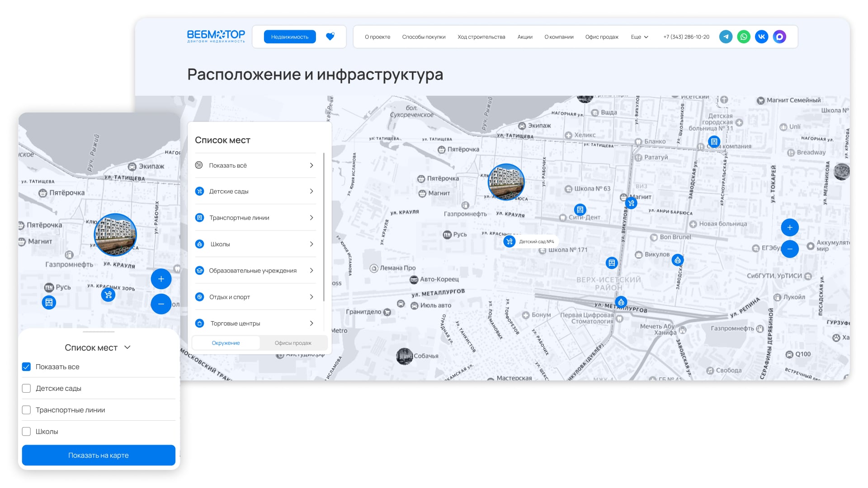Click Показать на карте button
The height and width of the screenshot is (488, 868).
coord(99,455)
